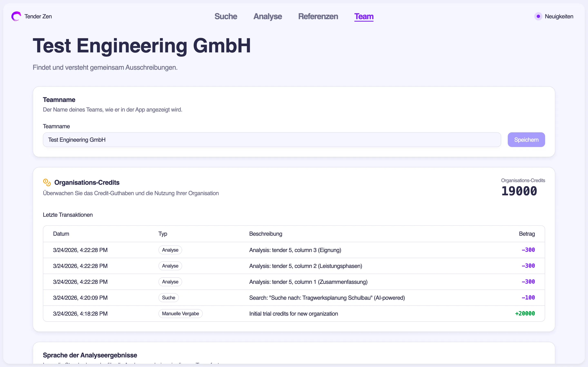Select the Team navigation tab
Image resolution: width=588 pixels, height=367 pixels.
pyautogui.click(x=364, y=16)
